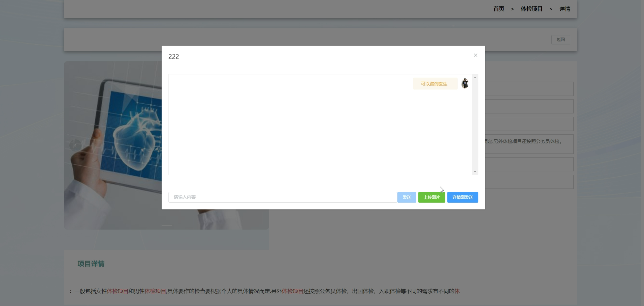Close the 222 chat dialog

(x=475, y=55)
